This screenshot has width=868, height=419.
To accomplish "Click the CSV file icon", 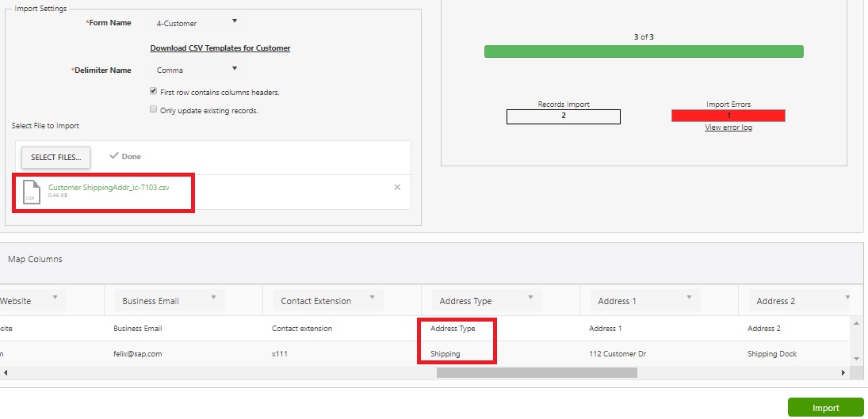I will pos(31,192).
